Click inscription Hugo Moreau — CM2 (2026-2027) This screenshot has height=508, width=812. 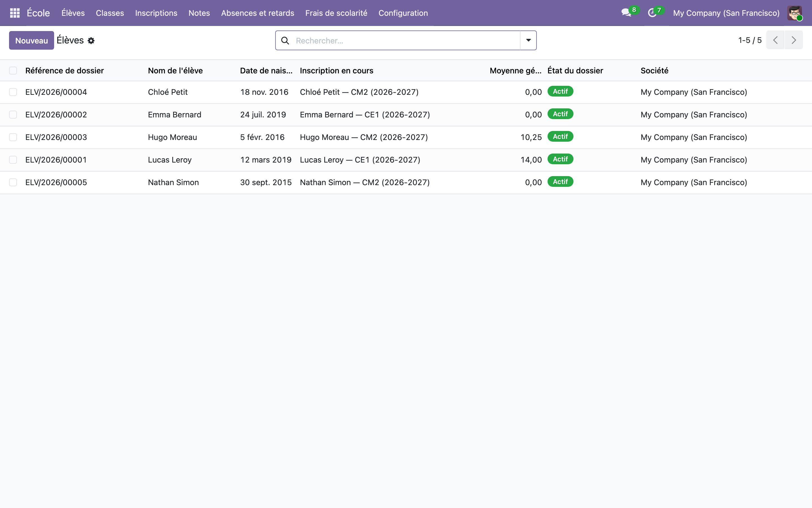(364, 137)
